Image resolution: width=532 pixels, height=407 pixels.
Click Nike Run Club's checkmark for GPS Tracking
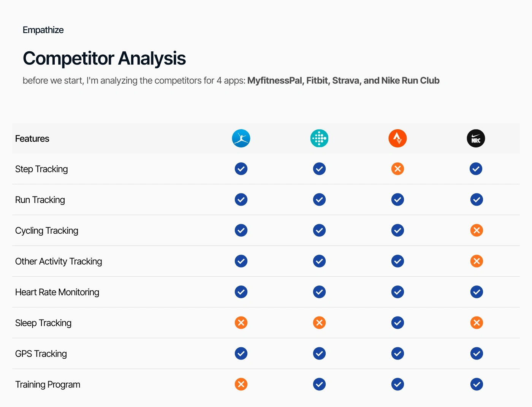tap(477, 353)
